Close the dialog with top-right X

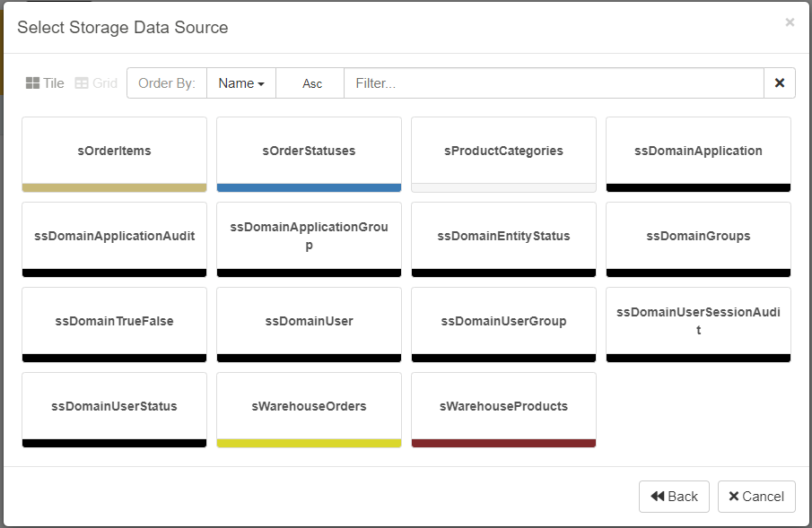[790, 22]
